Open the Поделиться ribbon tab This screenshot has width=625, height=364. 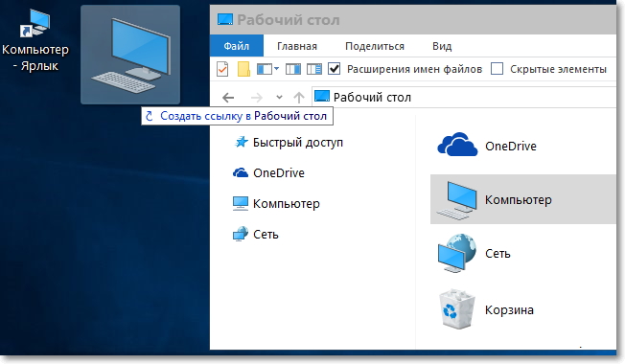374,46
